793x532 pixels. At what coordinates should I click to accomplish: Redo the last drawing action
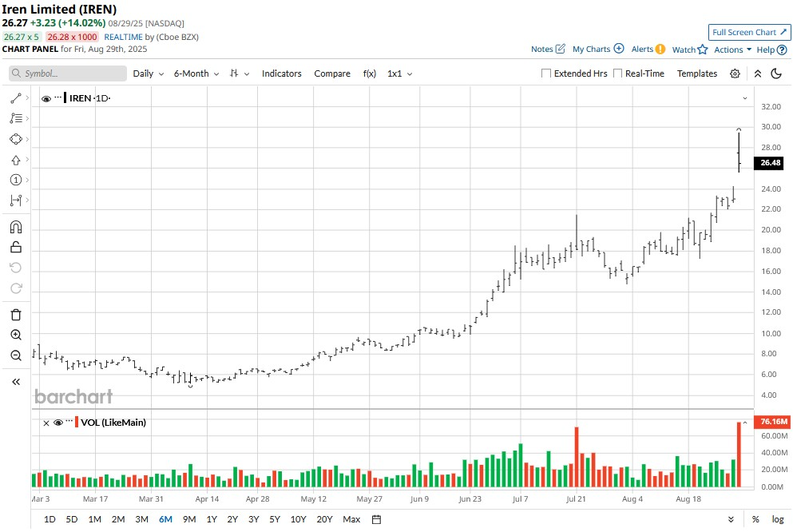point(16,288)
